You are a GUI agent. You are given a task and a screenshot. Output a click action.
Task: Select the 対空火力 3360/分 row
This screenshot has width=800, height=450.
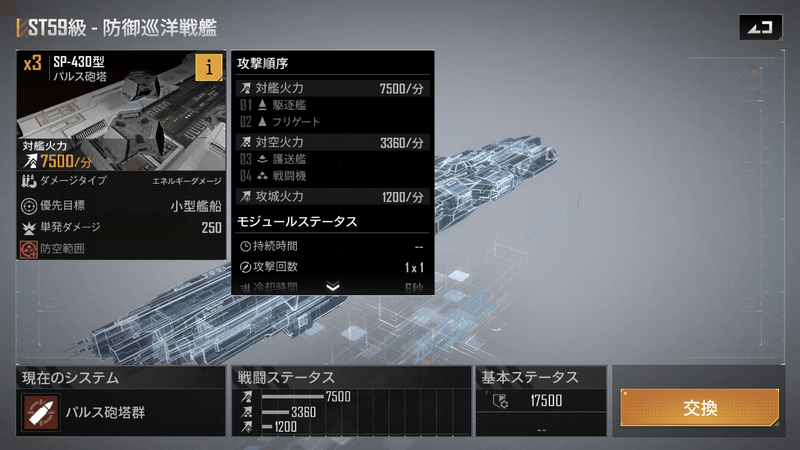[332, 143]
